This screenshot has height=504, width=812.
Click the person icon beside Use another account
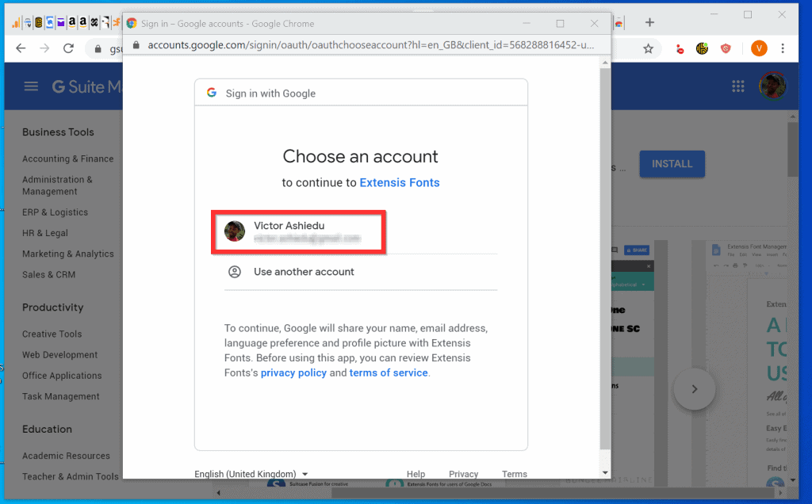point(235,272)
